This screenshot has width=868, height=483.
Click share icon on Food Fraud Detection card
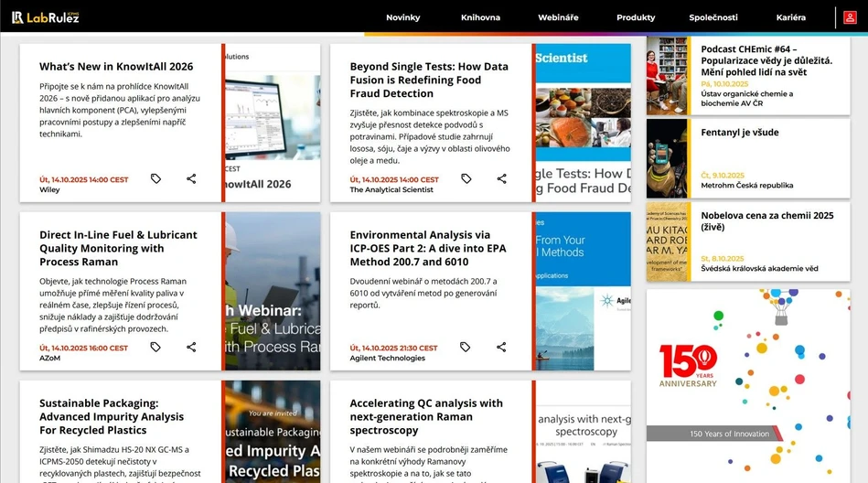501,178
